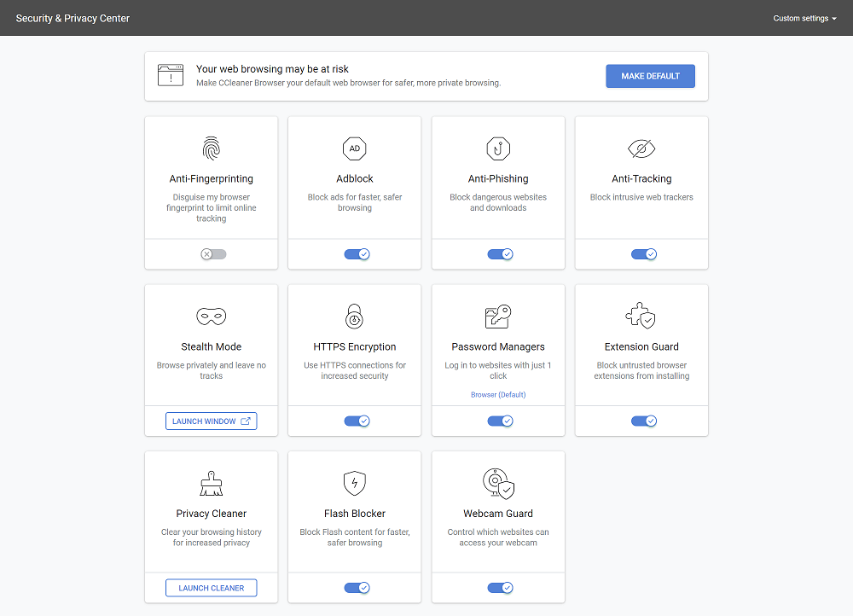Turn off the Anti-Phishing switch
The image size is (853, 616).
(x=501, y=254)
